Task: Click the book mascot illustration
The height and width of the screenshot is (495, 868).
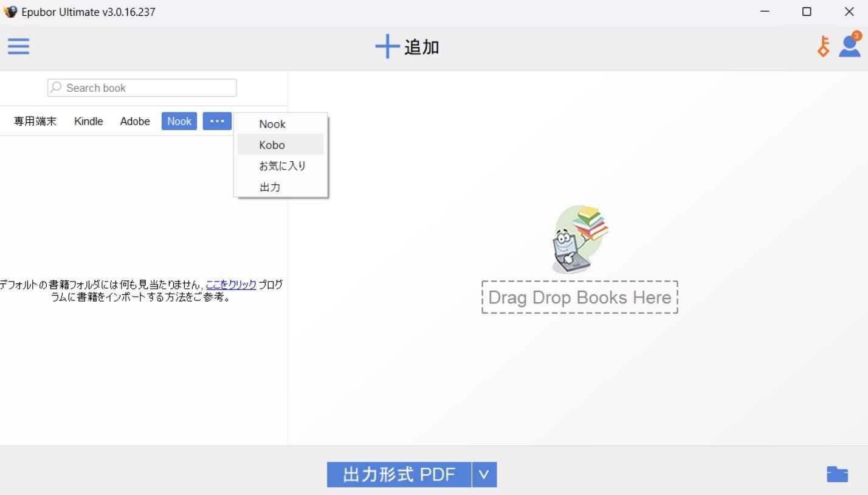Action: (580, 239)
